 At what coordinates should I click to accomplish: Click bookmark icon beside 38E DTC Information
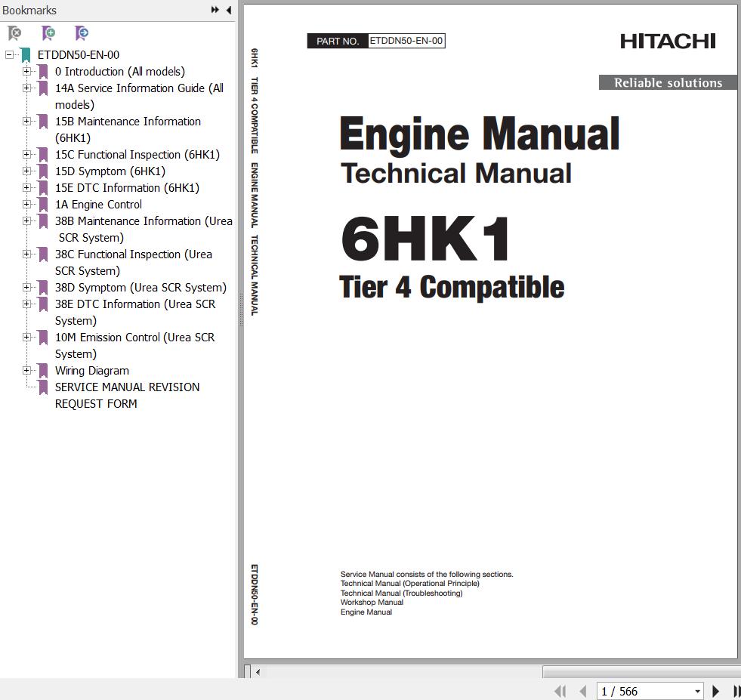pyautogui.click(x=43, y=304)
